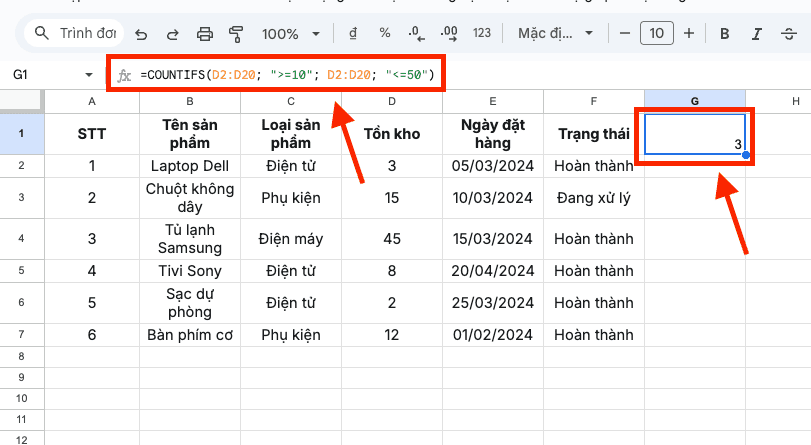
Task: Click the Loại sản phẩm header cell
Action: 291,134
